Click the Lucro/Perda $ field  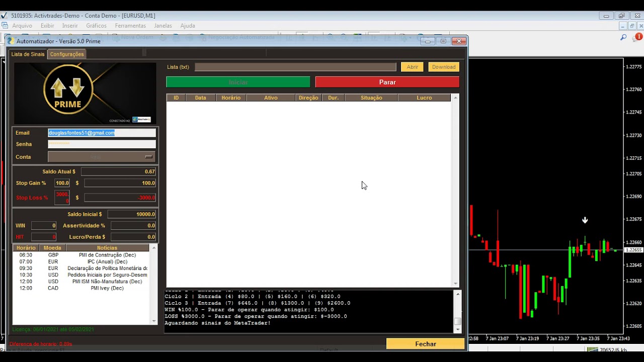(133, 237)
